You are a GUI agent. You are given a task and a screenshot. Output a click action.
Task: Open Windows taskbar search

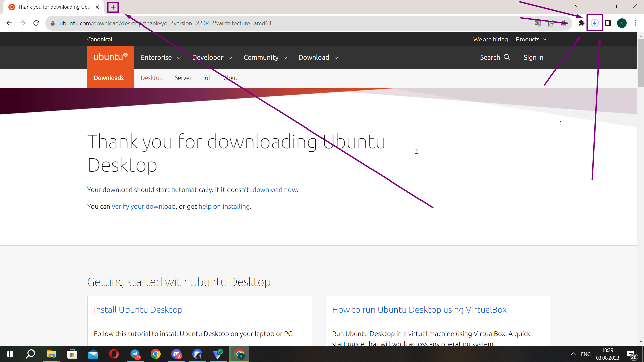31,354
